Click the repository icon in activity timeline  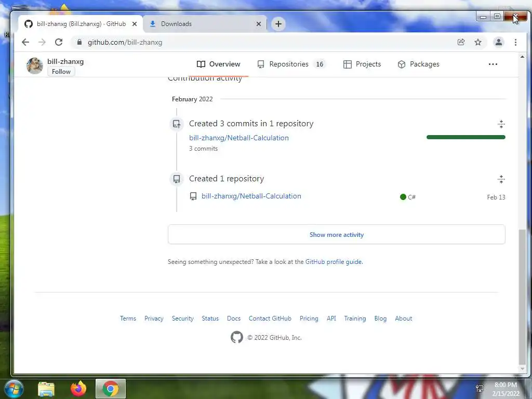point(177,179)
